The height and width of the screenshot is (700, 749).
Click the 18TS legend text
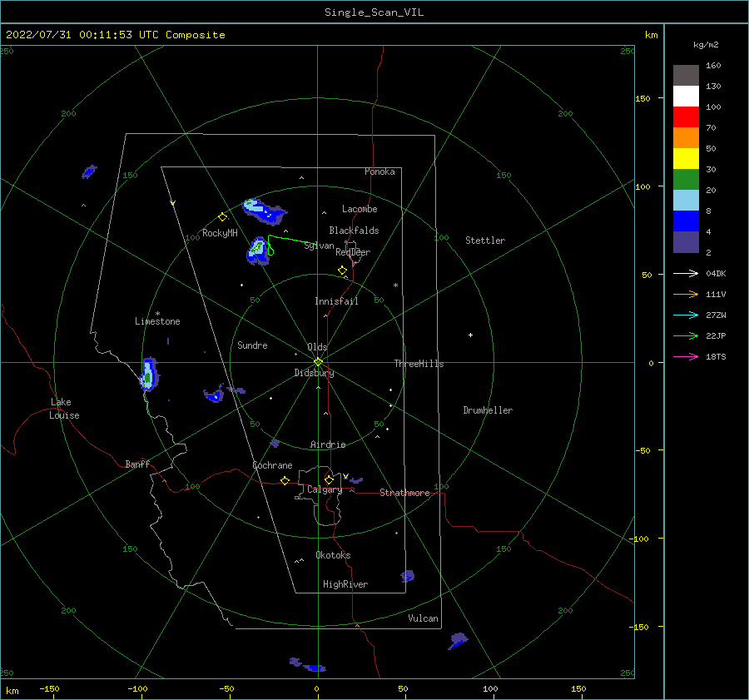pyautogui.click(x=716, y=357)
